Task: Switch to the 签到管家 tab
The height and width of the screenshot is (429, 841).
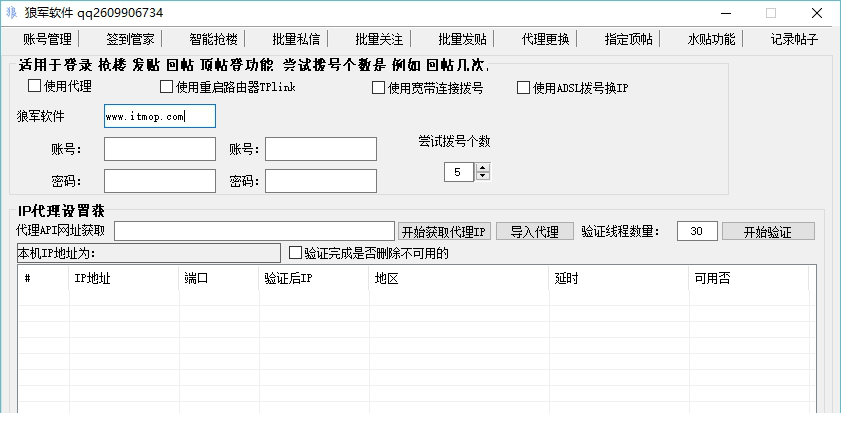Action: coord(130,39)
